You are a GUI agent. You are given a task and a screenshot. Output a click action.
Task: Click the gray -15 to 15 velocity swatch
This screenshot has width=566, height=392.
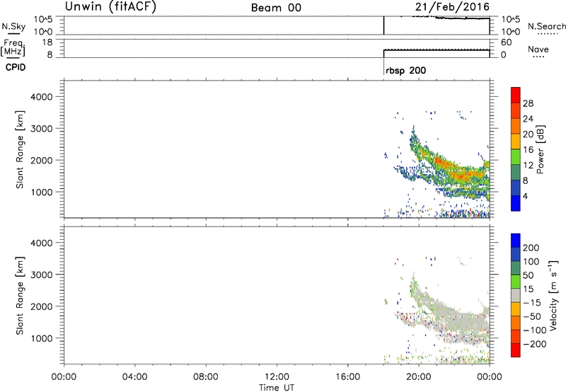(516, 295)
